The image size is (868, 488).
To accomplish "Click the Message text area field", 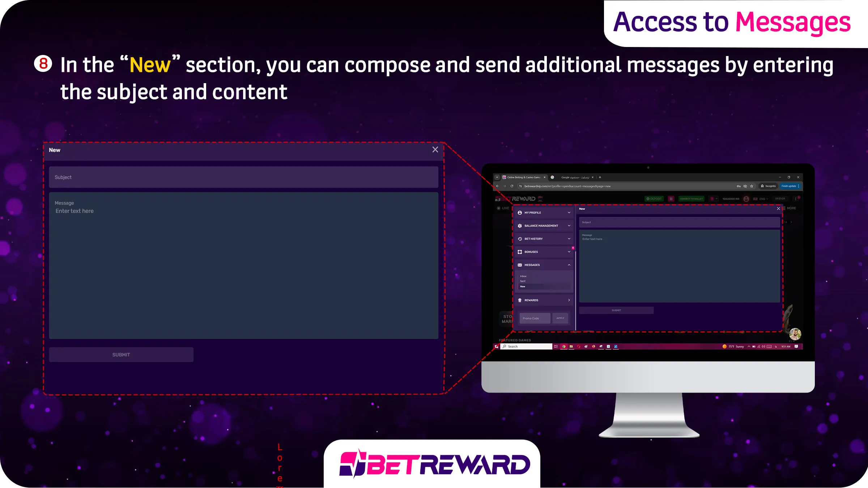I will [x=243, y=266].
